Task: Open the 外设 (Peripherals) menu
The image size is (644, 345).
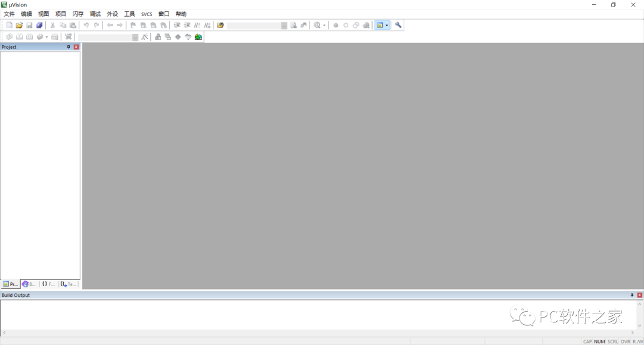Action: [112, 14]
